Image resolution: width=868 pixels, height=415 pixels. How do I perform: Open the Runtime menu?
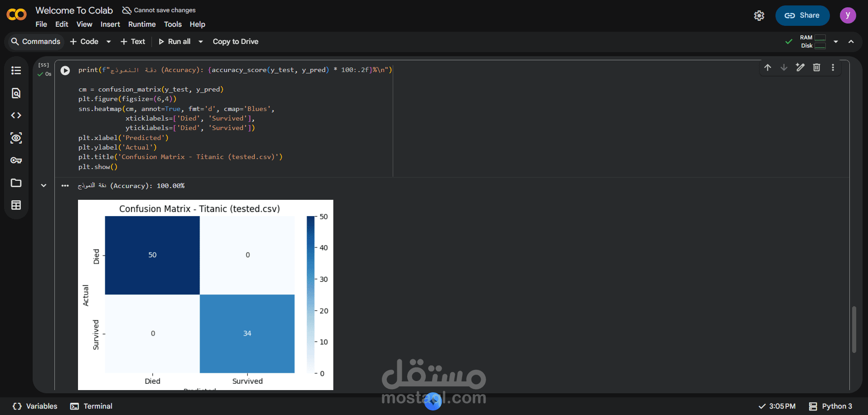(142, 24)
